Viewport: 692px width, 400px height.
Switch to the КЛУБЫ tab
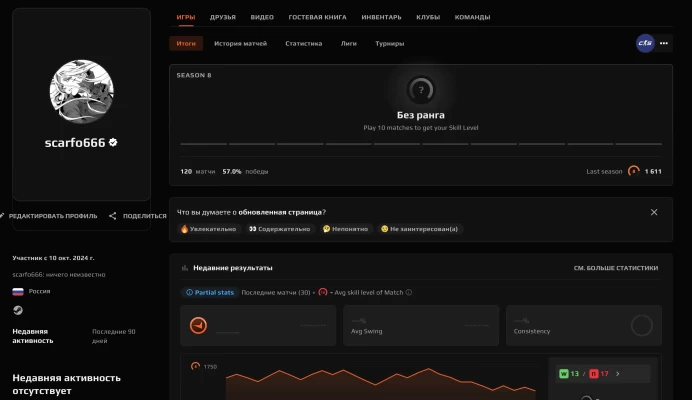point(428,17)
